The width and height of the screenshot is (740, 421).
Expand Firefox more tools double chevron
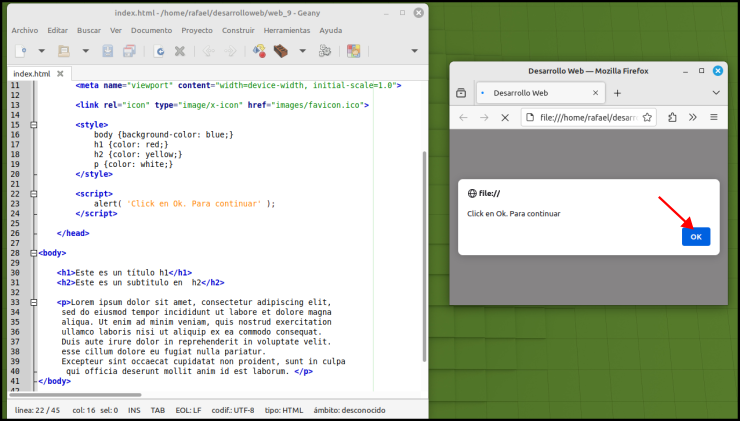[693, 118]
